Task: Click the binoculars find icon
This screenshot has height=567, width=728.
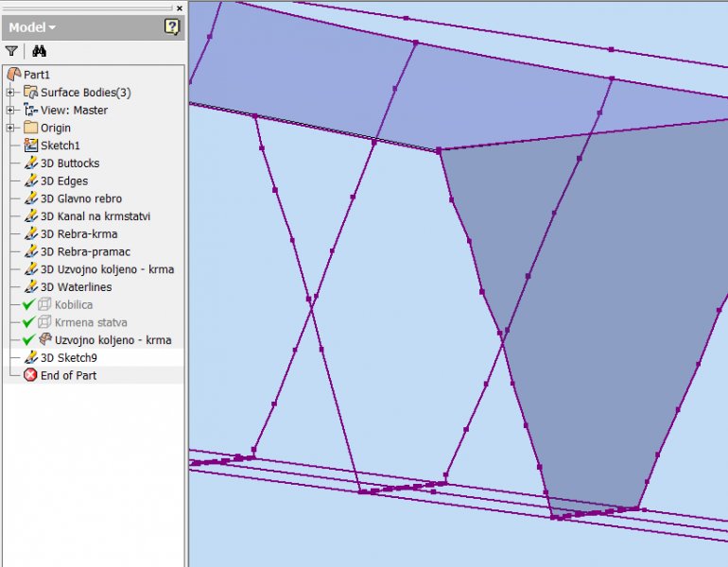Action: tap(39, 51)
